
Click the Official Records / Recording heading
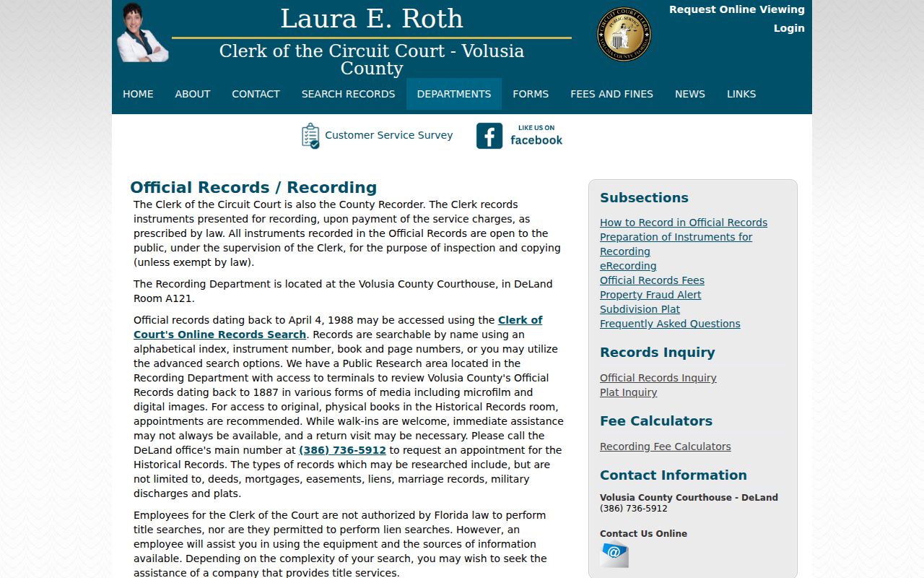(x=253, y=188)
